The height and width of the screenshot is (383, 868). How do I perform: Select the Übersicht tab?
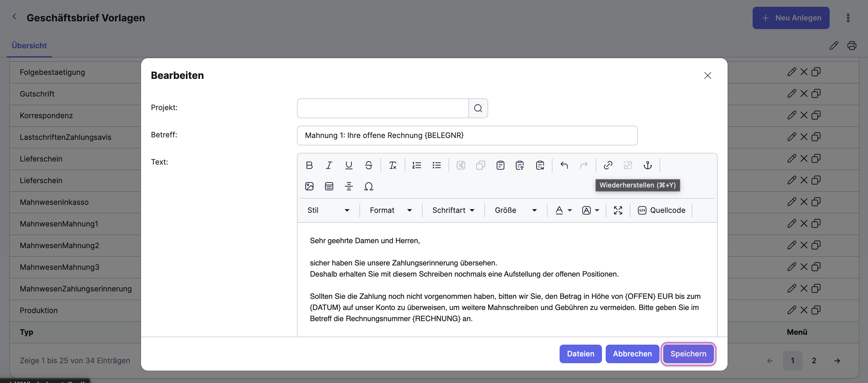coord(29,45)
